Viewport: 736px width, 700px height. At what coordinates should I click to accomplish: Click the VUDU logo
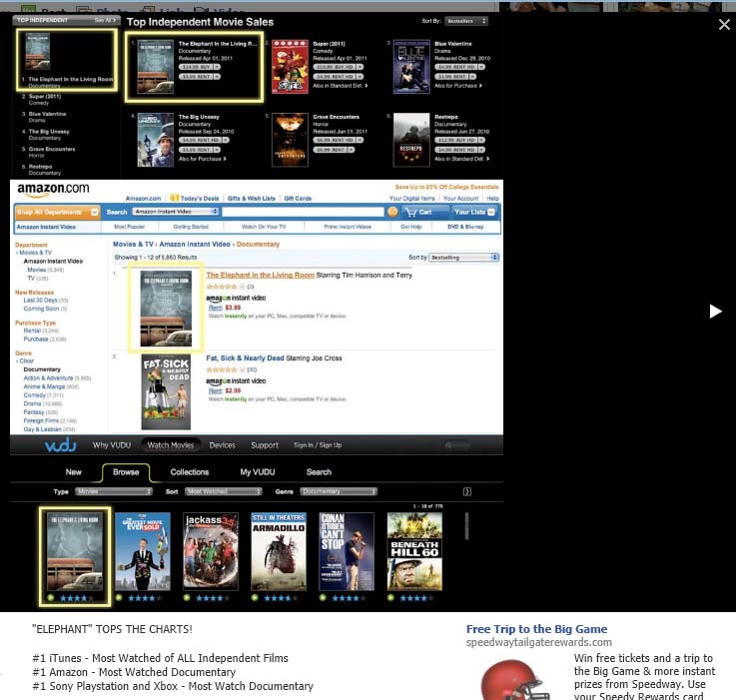coord(60,444)
